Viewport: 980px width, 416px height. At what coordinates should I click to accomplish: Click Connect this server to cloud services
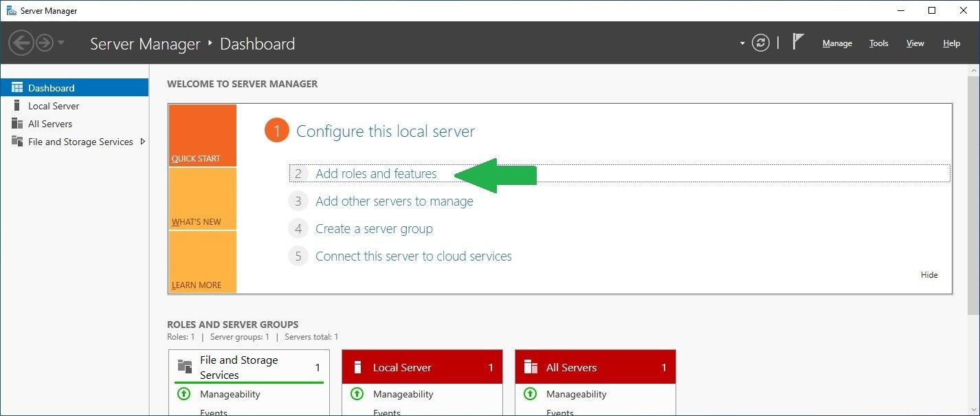[414, 256]
